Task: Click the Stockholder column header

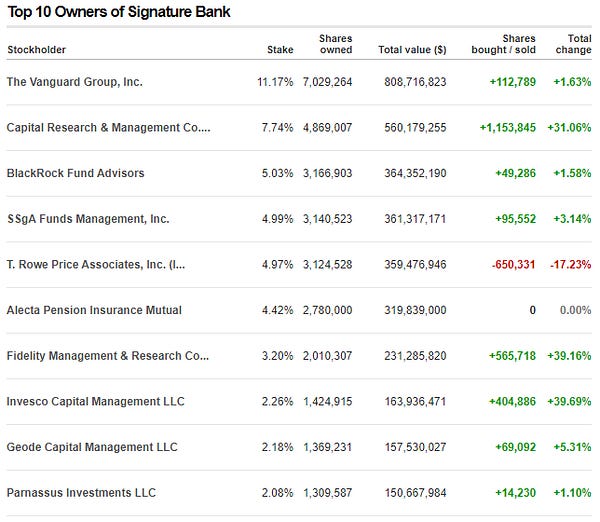Action: pyautogui.click(x=36, y=50)
